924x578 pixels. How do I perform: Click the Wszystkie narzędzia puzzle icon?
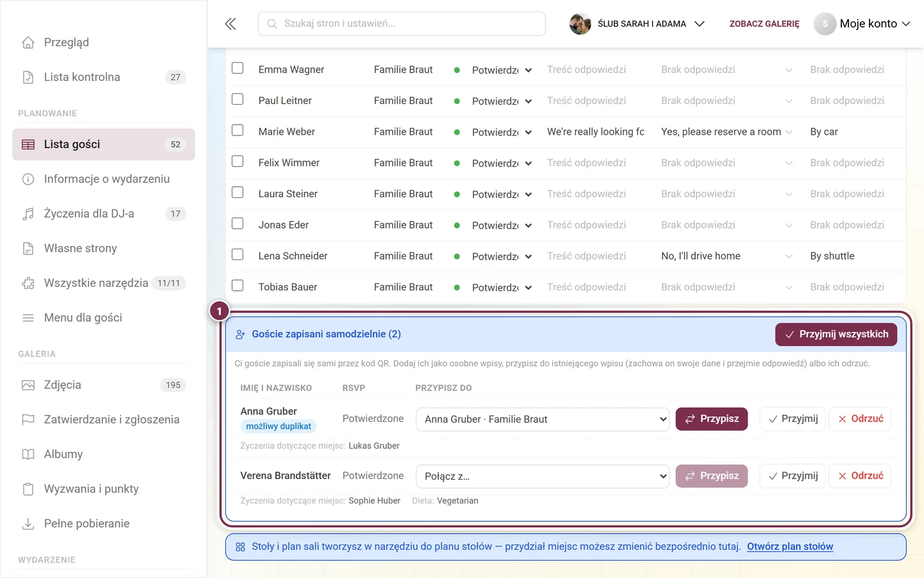[x=28, y=283]
